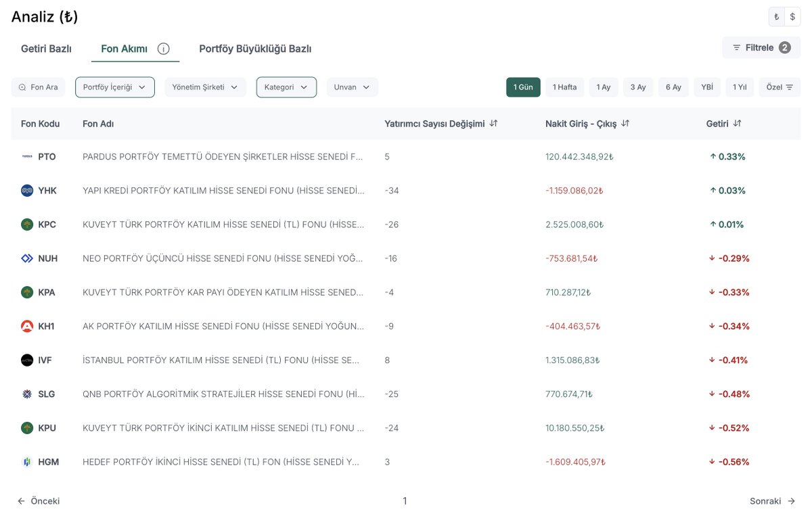Sort by Nakit Giriş - Çıkış arrows
812x518 pixels.
[625, 124]
